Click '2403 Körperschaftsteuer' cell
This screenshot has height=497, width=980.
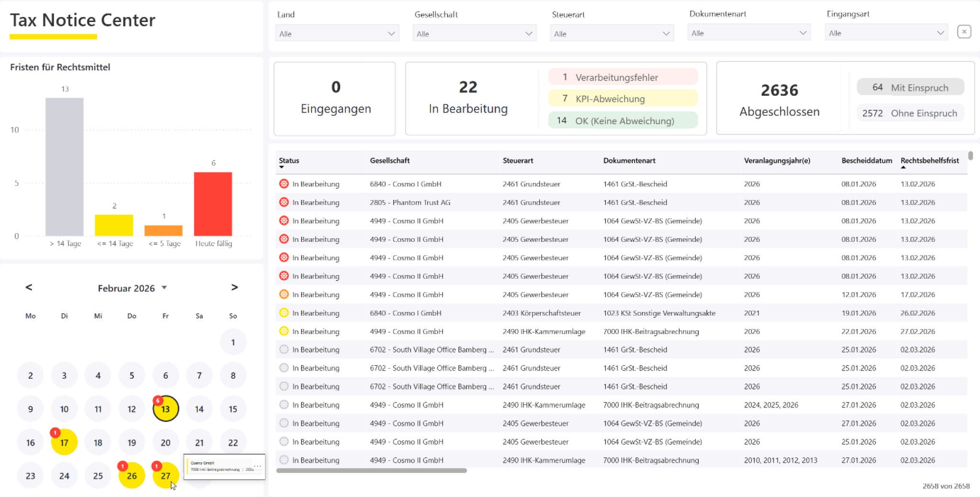pos(542,313)
